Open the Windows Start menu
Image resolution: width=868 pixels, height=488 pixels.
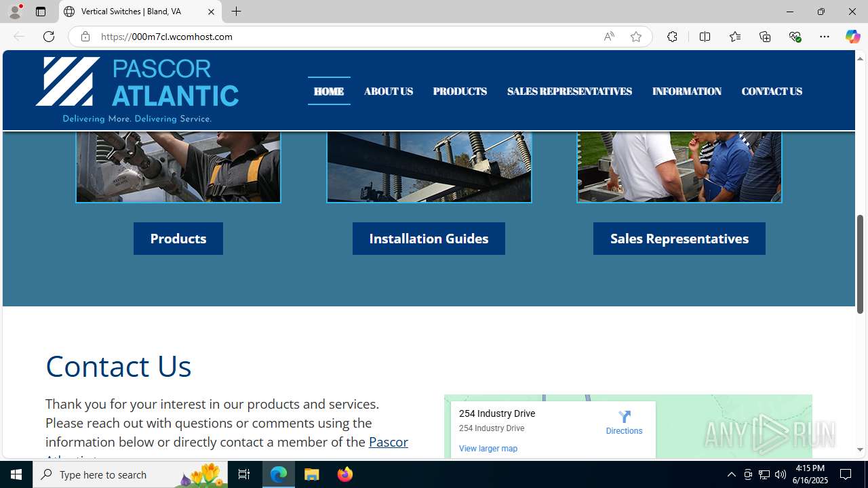pyautogui.click(x=16, y=474)
